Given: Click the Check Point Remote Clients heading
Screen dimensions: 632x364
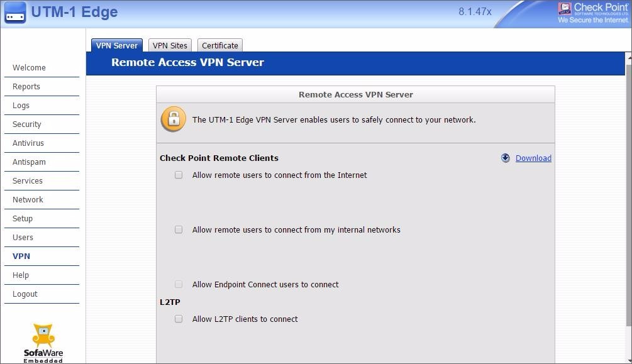Looking at the screenshot, I should 219,158.
